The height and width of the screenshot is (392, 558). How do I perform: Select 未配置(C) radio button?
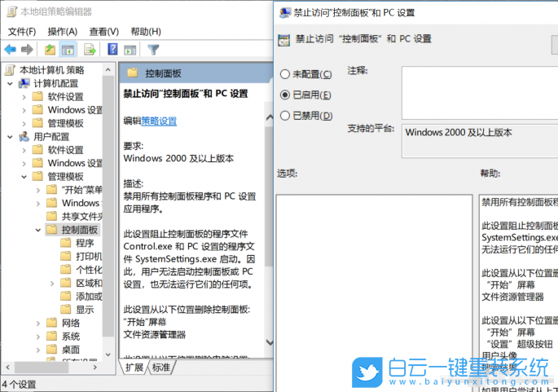284,74
